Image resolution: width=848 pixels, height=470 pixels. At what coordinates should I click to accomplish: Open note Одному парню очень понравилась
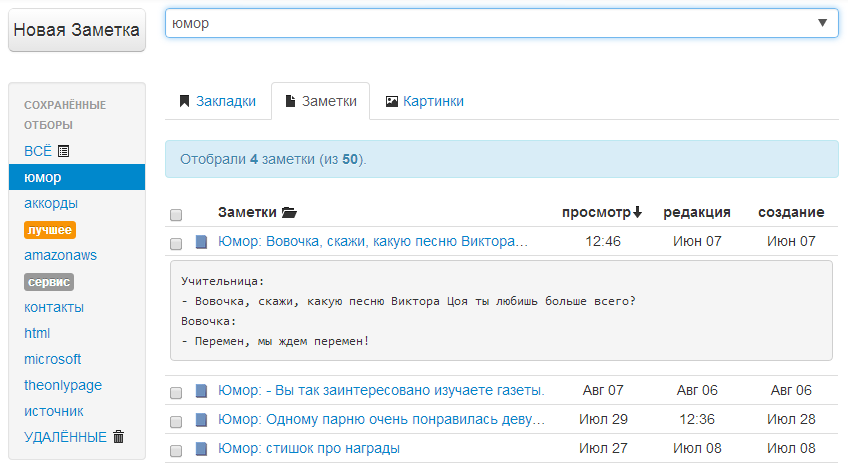(x=381, y=419)
